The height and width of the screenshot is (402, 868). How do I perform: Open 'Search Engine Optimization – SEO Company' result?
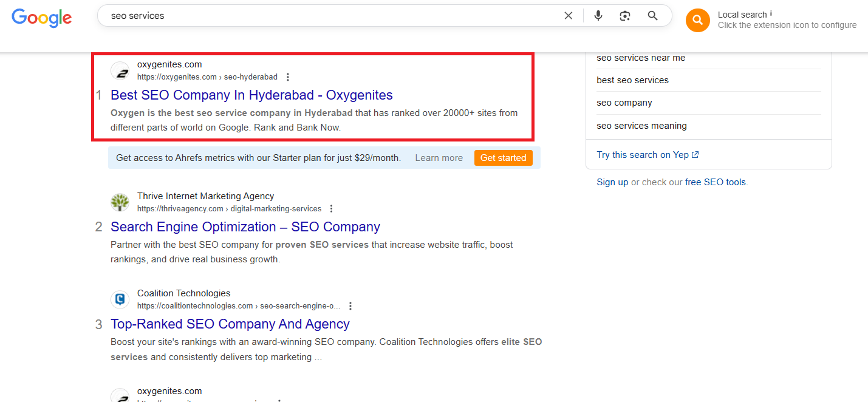[x=245, y=227]
